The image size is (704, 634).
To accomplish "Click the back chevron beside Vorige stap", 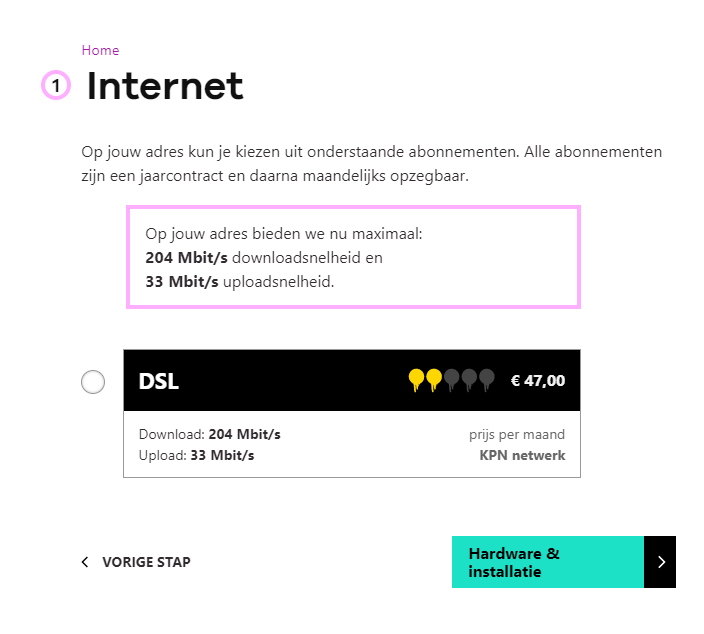I will (85, 562).
